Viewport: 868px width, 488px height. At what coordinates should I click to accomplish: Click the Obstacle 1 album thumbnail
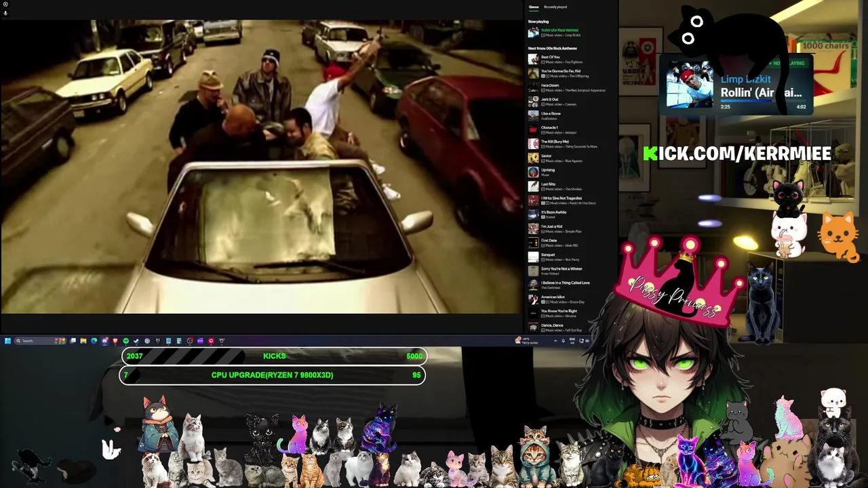(534, 129)
